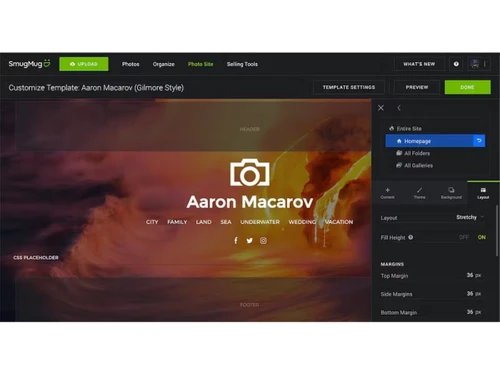Click the green Upload button
Image resolution: width=500 pixels, height=375 pixels.
click(x=84, y=64)
